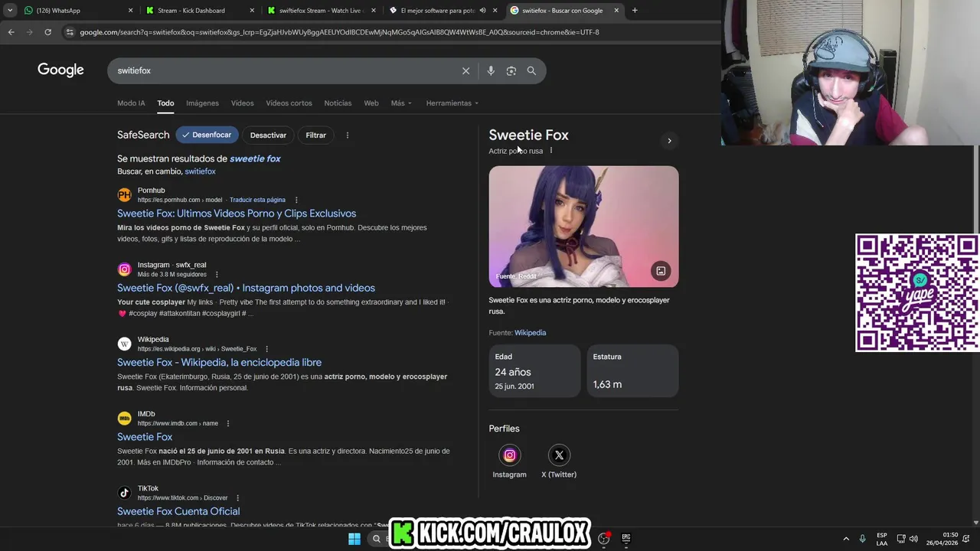Select the Desenfocar SafeSearch option
The width and height of the screenshot is (980, 551).
[207, 135]
